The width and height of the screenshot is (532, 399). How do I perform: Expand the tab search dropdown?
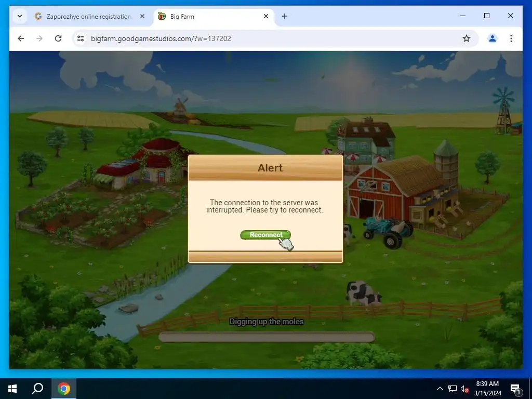[x=20, y=16]
